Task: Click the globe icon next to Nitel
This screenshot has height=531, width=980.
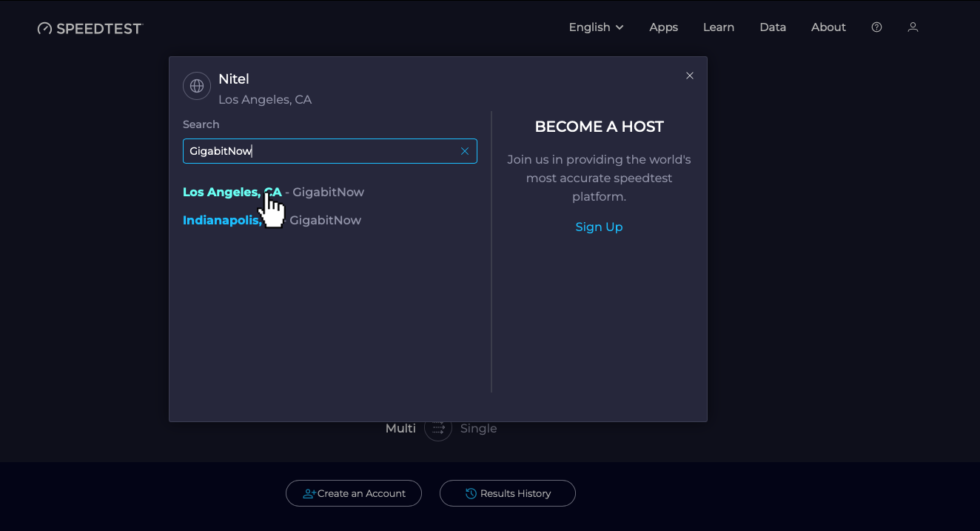Action: (x=197, y=86)
